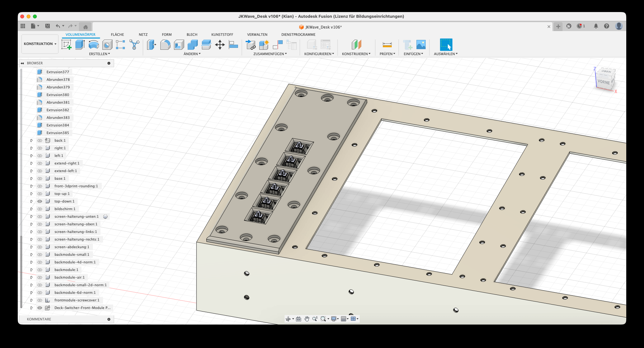Switch to the FLÄCHE tab
The image size is (644, 348).
117,35
